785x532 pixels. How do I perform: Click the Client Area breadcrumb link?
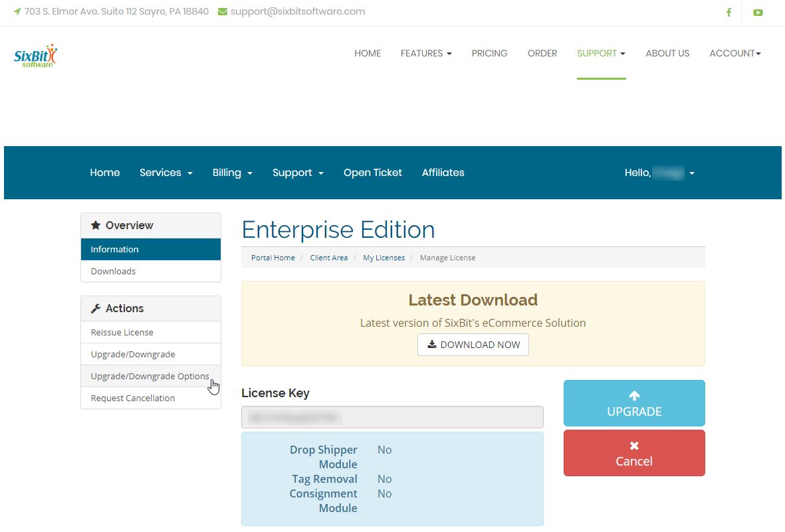[329, 258]
